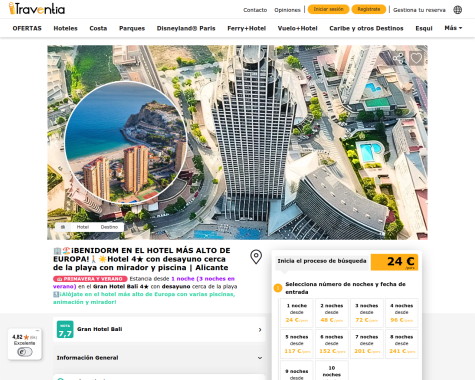Click Iniciar sesión button
This screenshot has width=475, height=380.
point(328,9)
